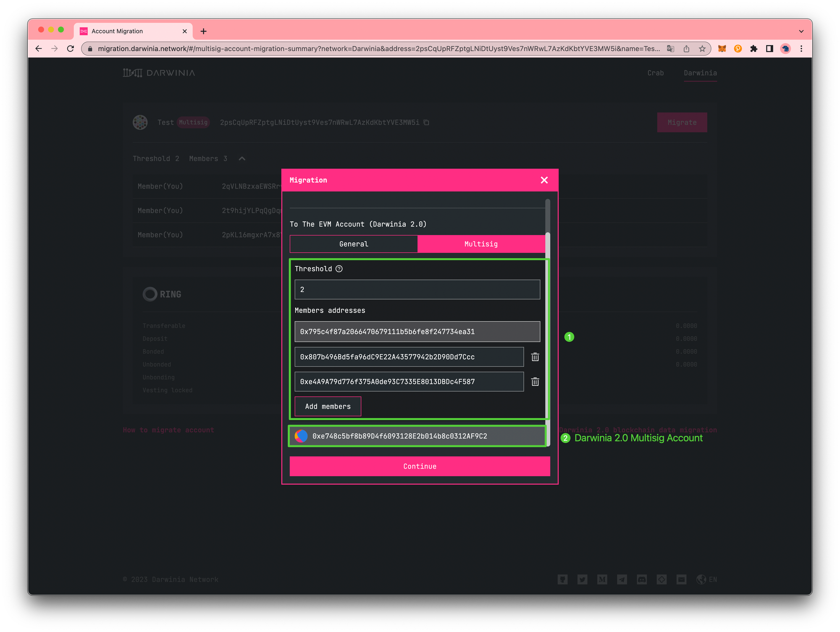
Task: Open Chrome extensions puzzle icon
Action: 754,49
